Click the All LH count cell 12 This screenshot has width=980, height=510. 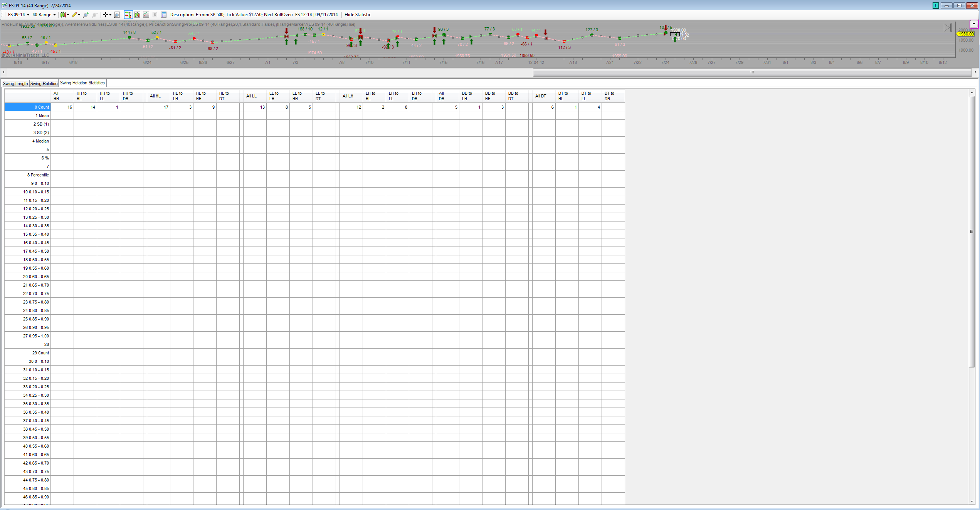[x=351, y=107]
